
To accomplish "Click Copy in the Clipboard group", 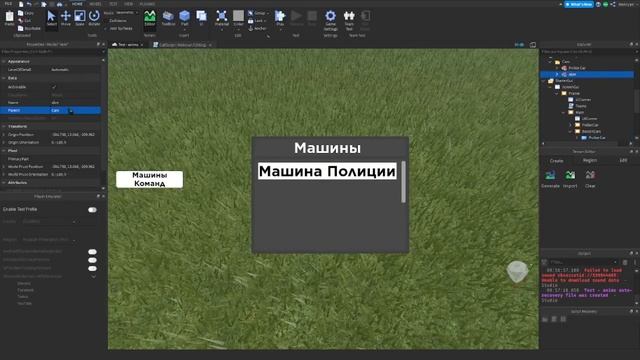I will 26,13.
